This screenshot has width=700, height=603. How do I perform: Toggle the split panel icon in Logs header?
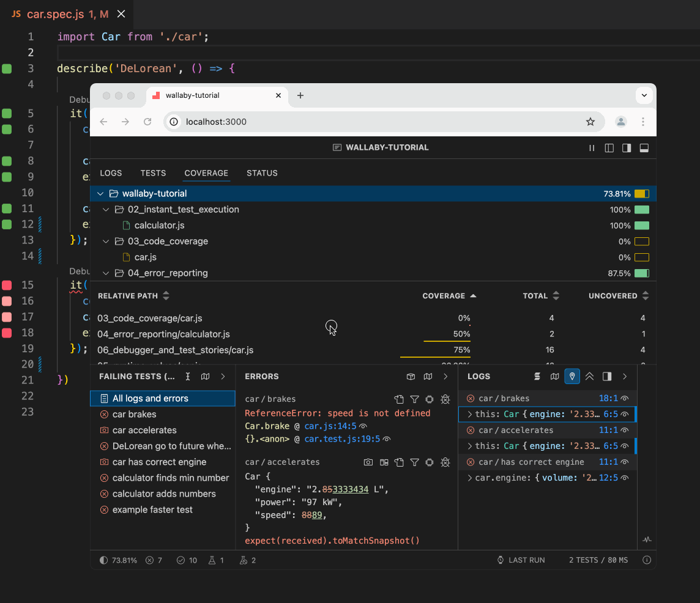coord(607,376)
